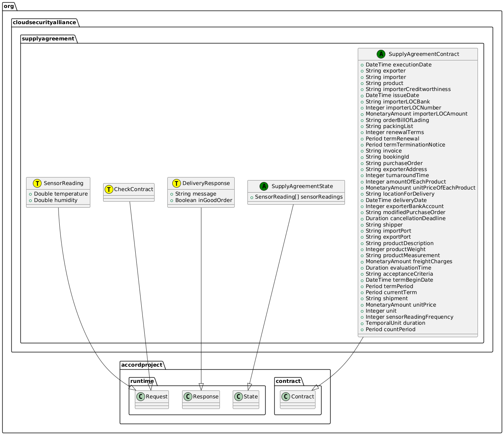This screenshot has width=504, height=435.
Task: Toggle visibility circle beside Double temperature attribute
Action: point(31,194)
